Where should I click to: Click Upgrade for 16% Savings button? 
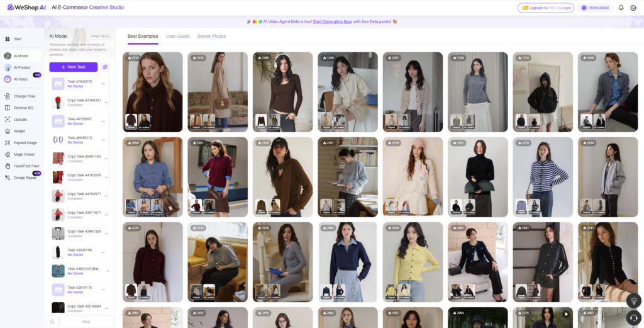(x=546, y=8)
